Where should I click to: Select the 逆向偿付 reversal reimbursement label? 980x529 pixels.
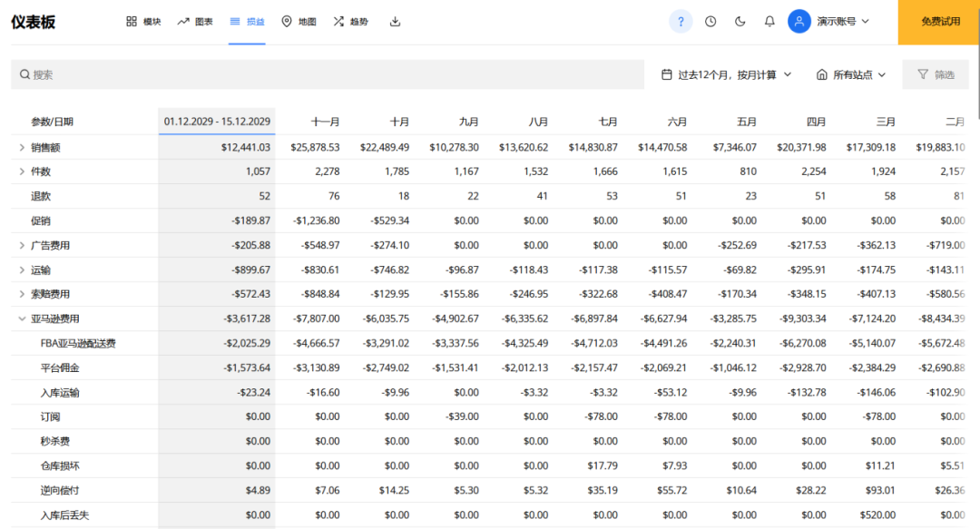(60, 490)
